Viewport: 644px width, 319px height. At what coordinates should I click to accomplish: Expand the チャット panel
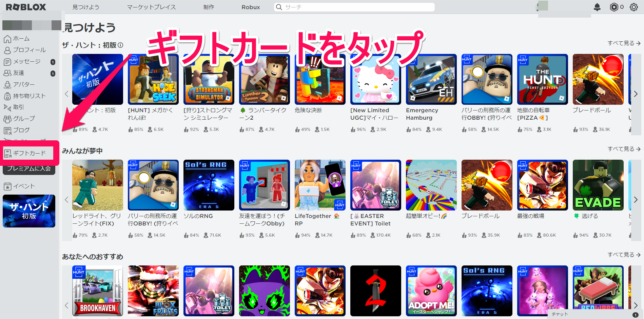560,314
